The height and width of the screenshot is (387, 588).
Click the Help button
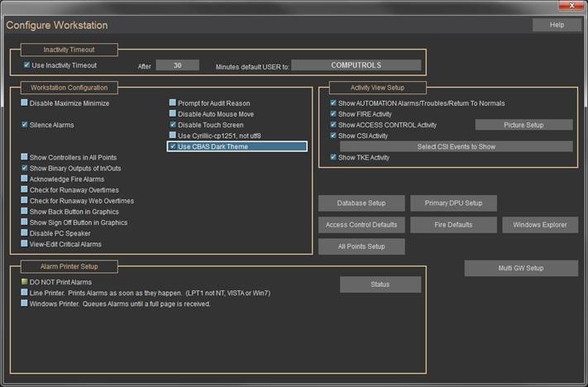(x=557, y=25)
